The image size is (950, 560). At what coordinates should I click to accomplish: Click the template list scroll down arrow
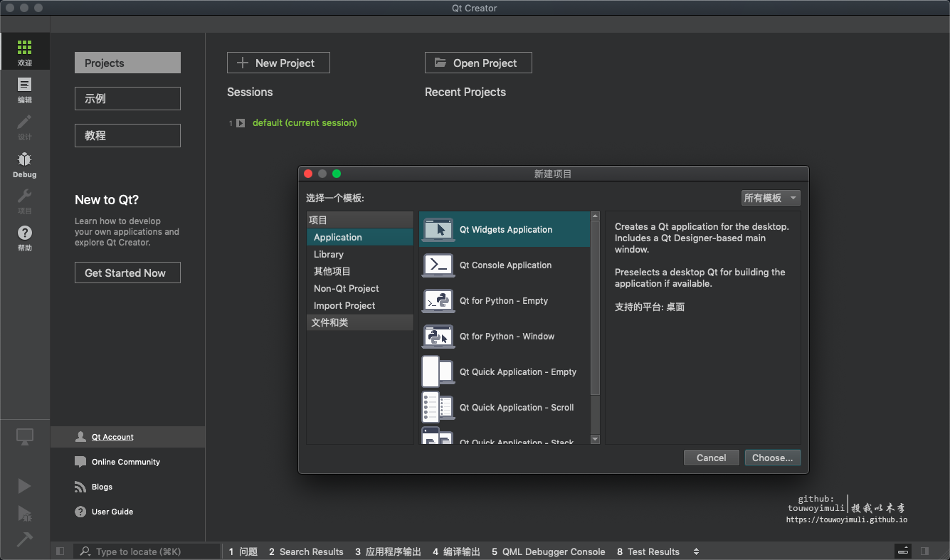click(x=596, y=439)
